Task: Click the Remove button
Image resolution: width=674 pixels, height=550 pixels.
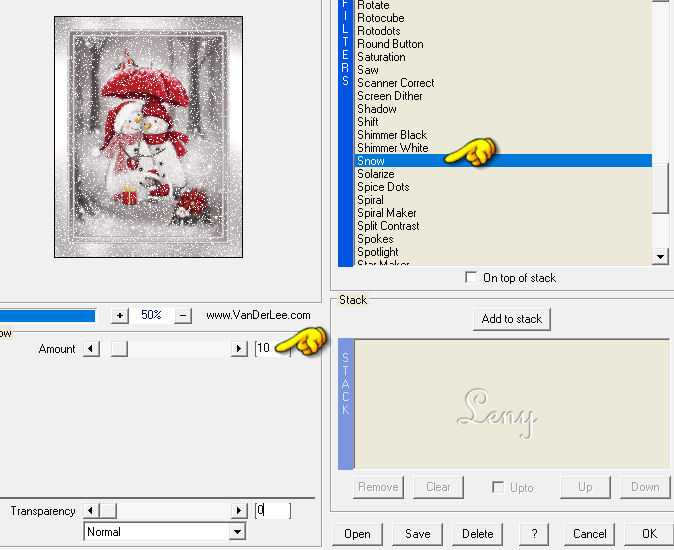Action: (x=378, y=487)
